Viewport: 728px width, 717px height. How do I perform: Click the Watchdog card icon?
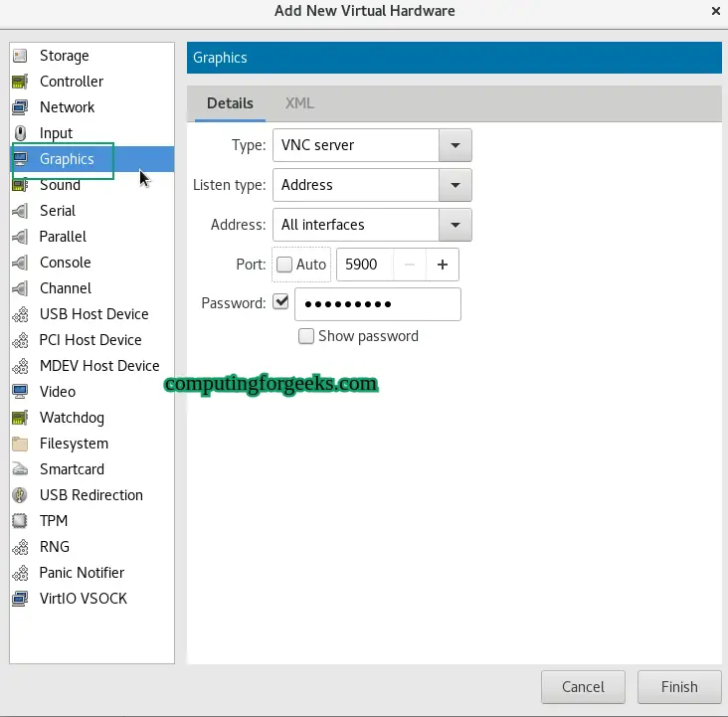coord(20,418)
